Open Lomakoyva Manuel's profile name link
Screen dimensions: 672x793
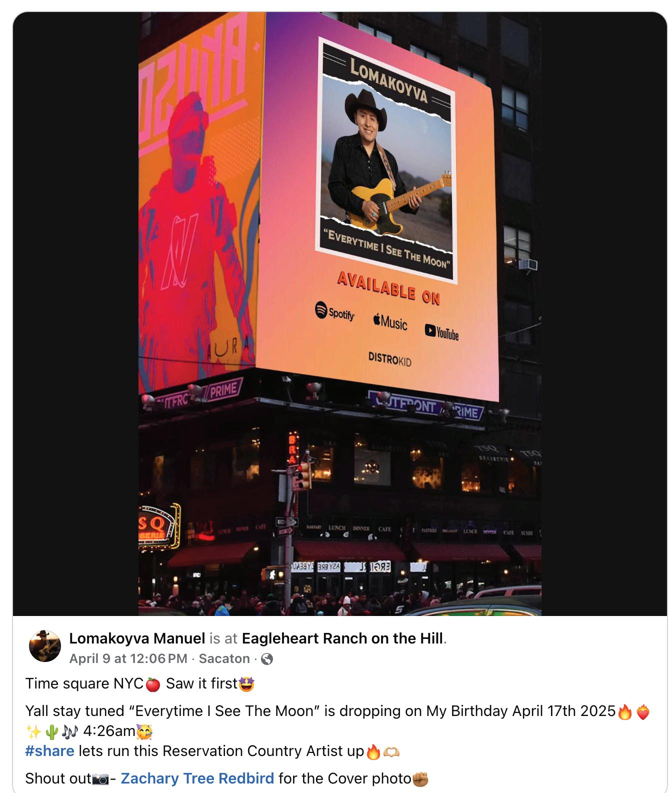tap(137, 638)
